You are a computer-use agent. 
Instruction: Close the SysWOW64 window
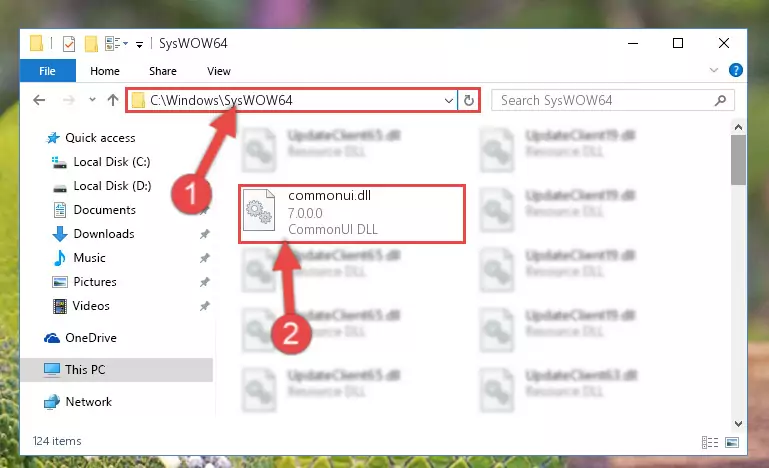pyautogui.click(x=723, y=43)
